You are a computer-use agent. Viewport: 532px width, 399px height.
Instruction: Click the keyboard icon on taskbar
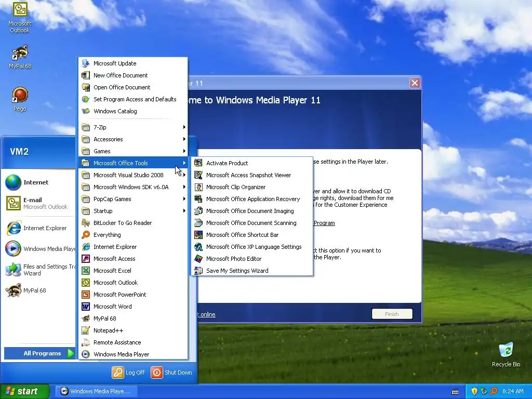click(x=455, y=392)
